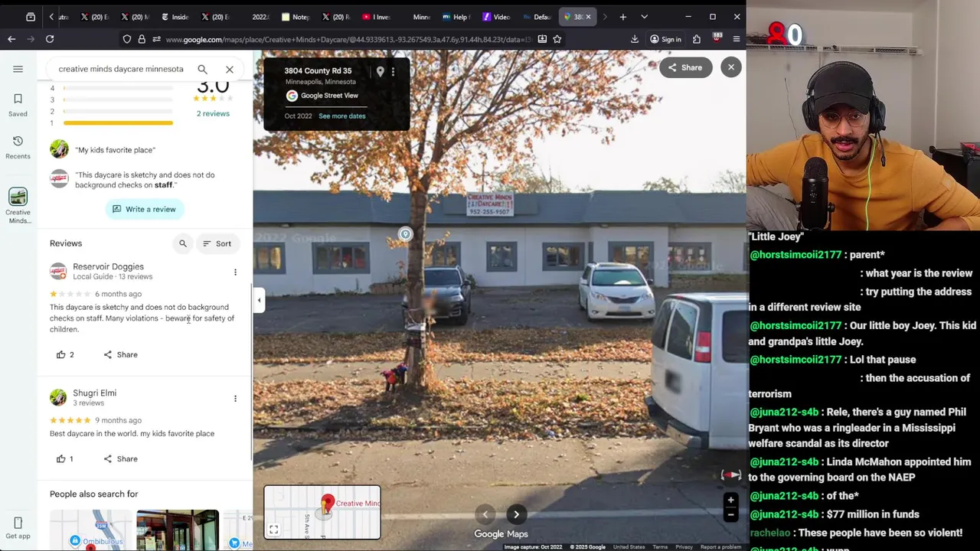Open Street View three-dot options
980x551 pixels.
point(393,71)
